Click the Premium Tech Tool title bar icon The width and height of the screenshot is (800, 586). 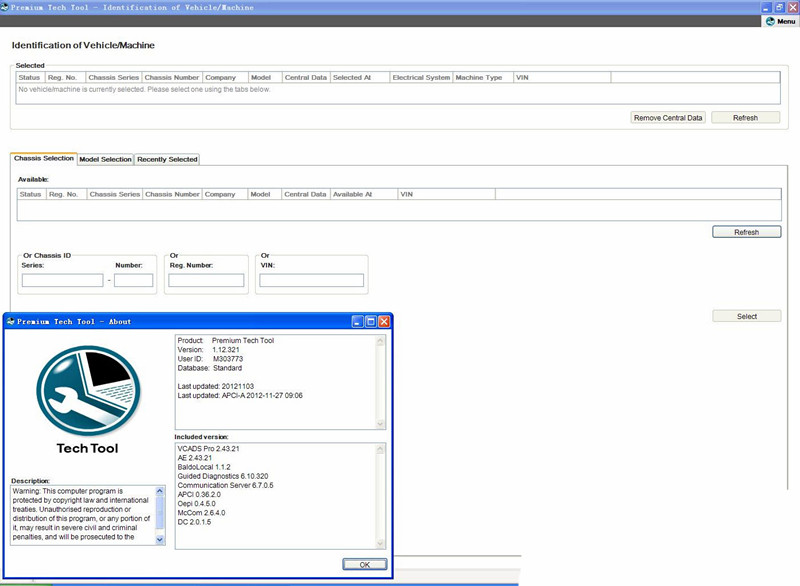[x=5, y=7]
